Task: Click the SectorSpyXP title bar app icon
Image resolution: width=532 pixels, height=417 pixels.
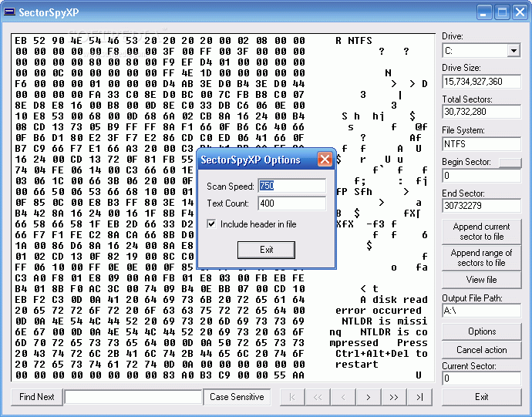Action: 9,12
